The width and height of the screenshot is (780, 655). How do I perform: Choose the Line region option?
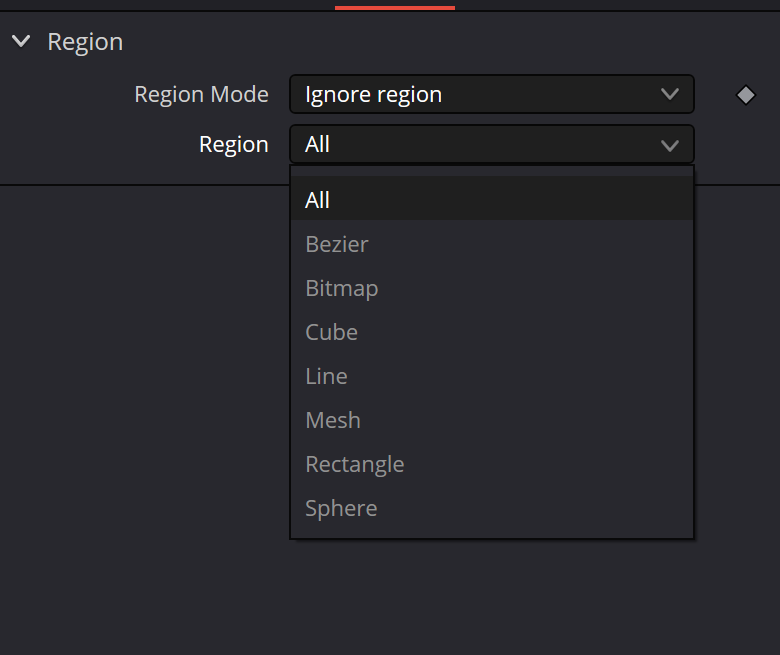click(491, 376)
